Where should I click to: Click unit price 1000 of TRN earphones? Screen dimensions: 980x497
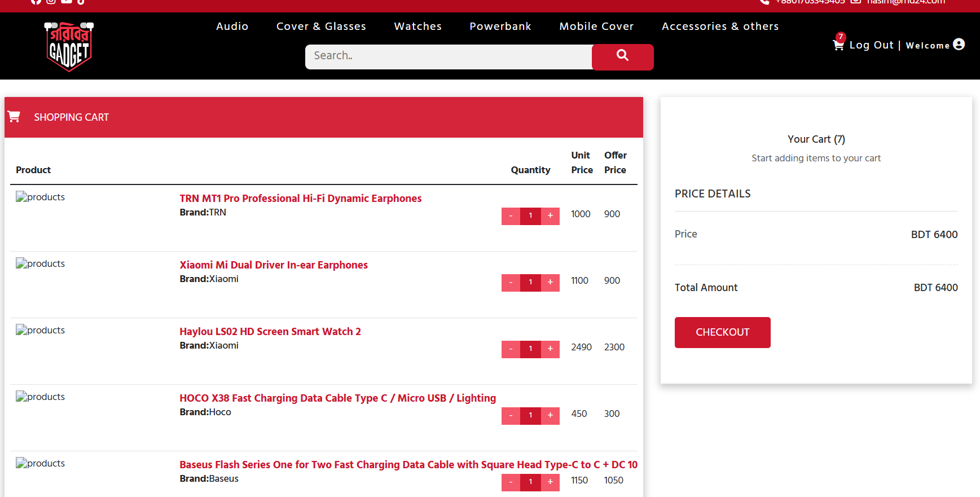coord(581,214)
